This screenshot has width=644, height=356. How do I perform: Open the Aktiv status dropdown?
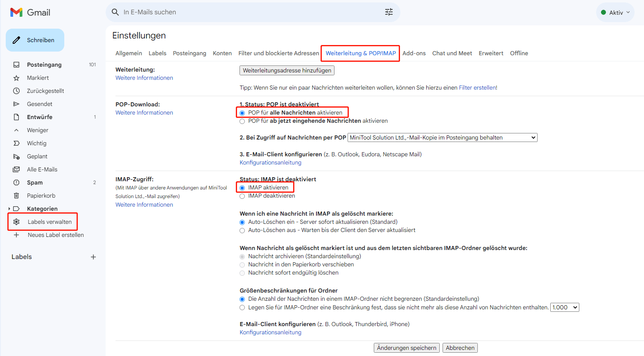tap(615, 12)
